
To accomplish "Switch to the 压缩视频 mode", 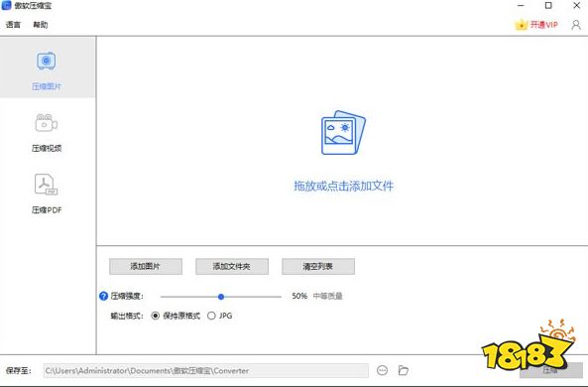I will [47, 132].
